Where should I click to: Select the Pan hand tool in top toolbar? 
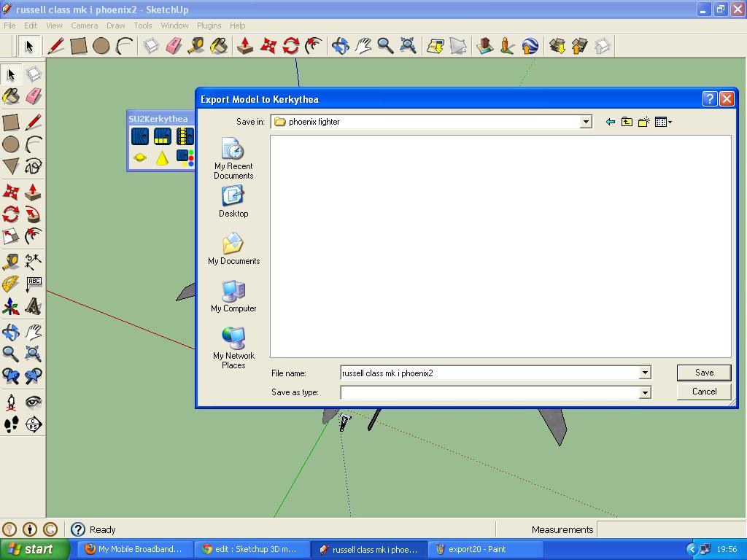click(363, 46)
